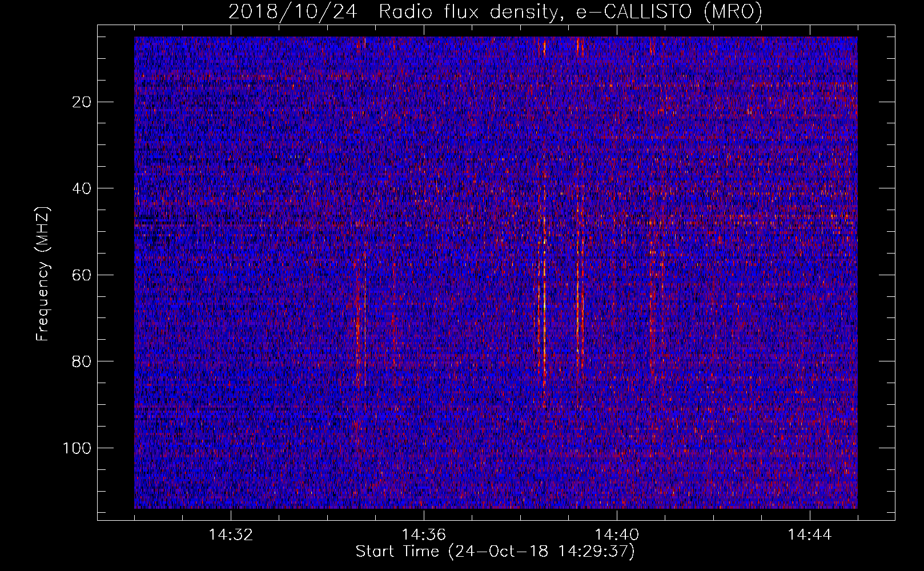Screen dimensions: 924x571
Task: Click the 100 MHz frequency tick label
Action: tap(77, 448)
